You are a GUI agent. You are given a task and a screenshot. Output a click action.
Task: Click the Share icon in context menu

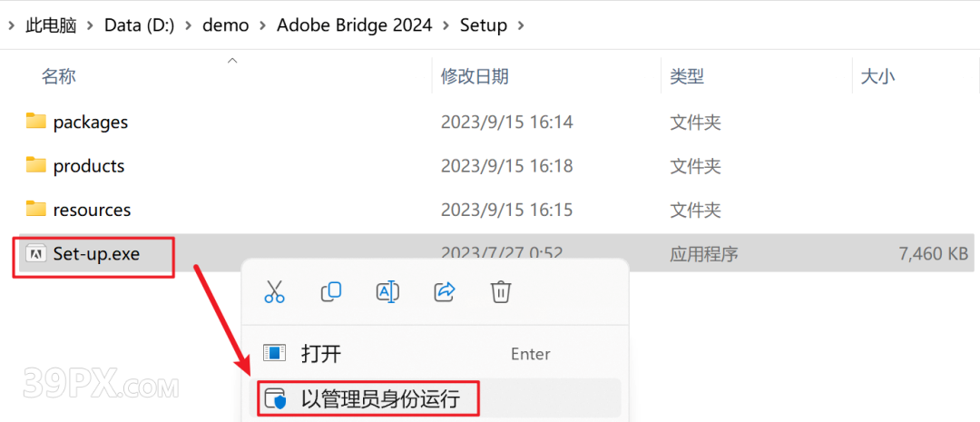445,291
